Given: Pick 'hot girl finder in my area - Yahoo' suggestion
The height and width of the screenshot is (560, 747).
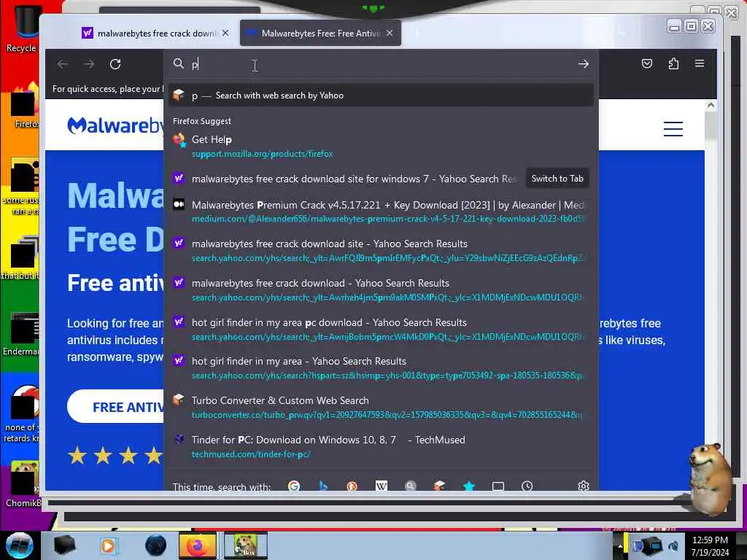Looking at the screenshot, I should (x=381, y=368).
